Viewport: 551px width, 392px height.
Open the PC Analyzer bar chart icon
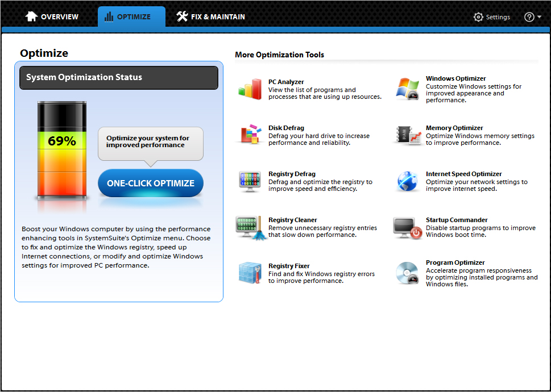[x=249, y=89]
